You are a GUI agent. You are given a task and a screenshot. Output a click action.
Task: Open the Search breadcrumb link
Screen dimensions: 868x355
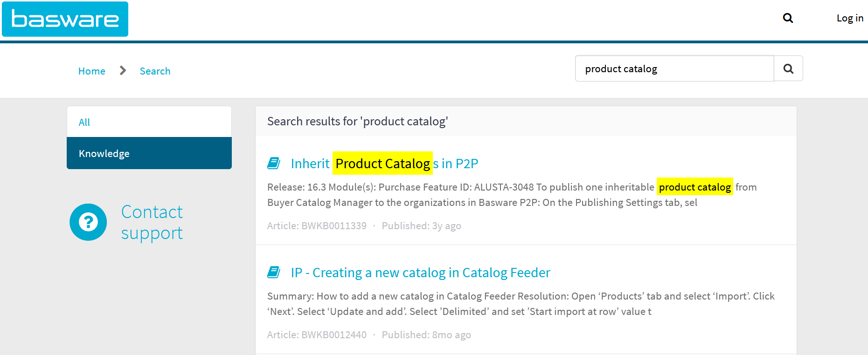click(x=155, y=71)
